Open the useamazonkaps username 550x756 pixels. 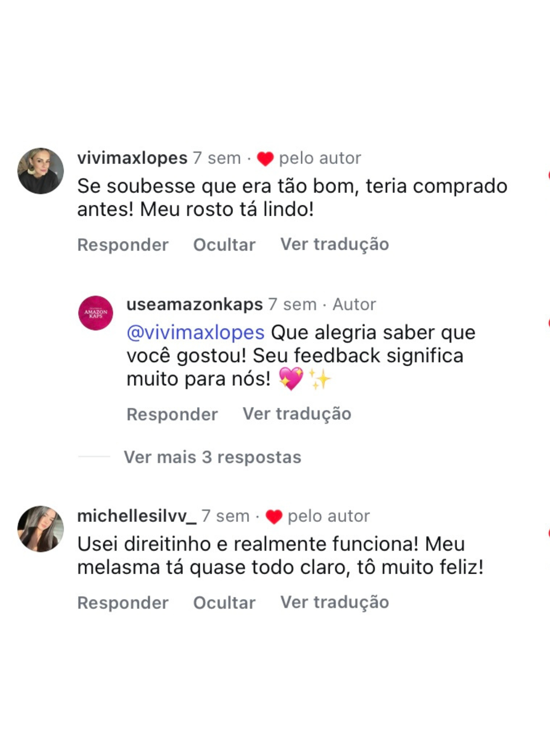tap(195, 304)
